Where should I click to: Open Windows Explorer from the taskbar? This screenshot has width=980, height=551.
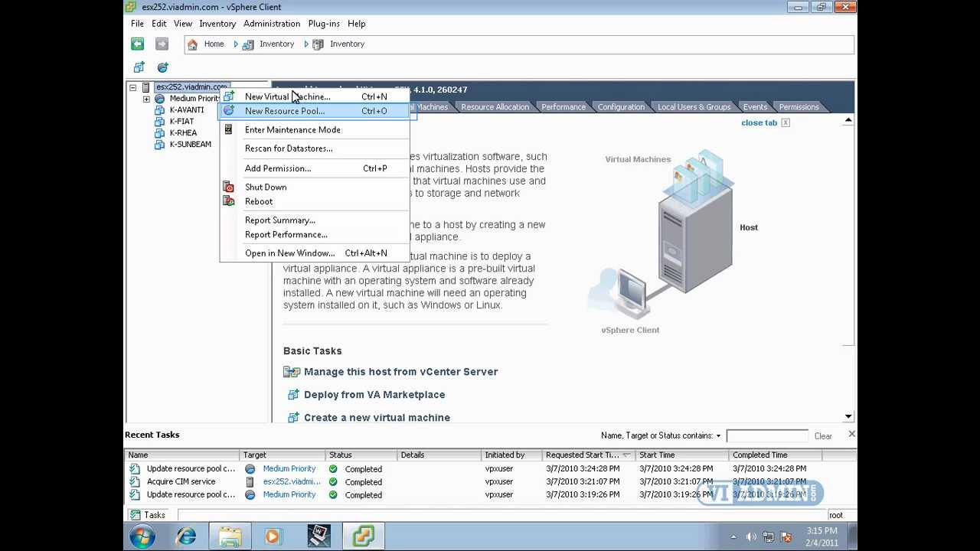230,536
